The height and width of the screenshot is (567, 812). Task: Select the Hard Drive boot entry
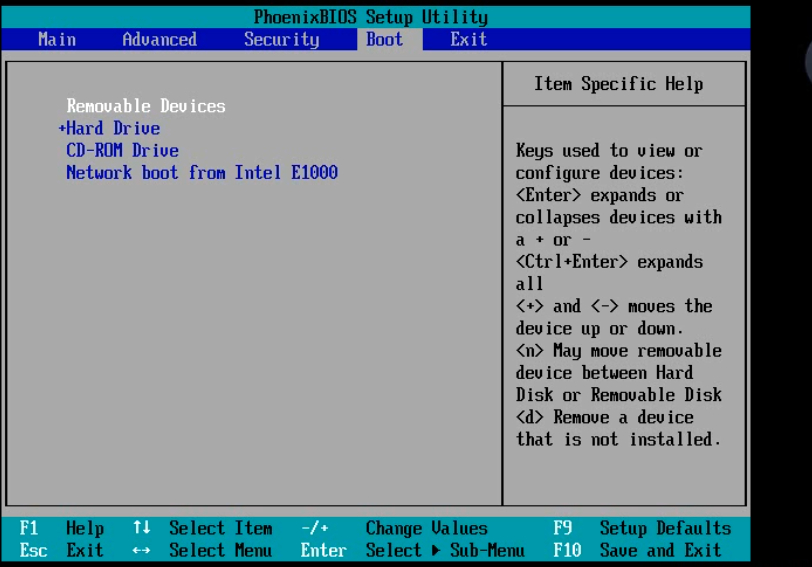pos(113,128)
